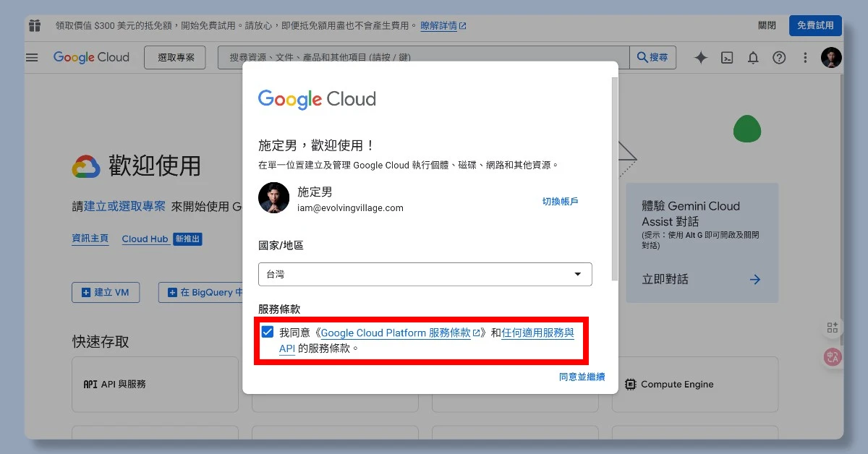Open the 國家/地區 country dropdown

coord(425,274)
